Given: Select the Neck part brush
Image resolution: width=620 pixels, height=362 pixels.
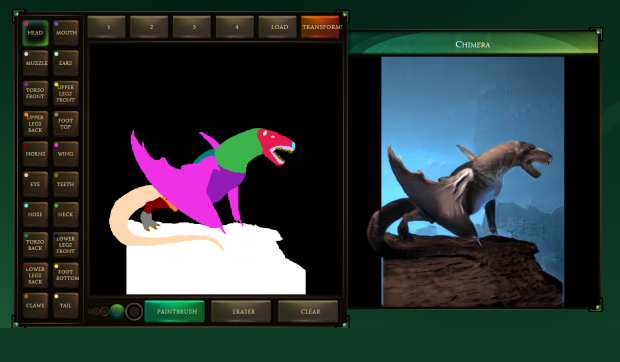Looking at the screenshot, I should click(x=66, y=215).
